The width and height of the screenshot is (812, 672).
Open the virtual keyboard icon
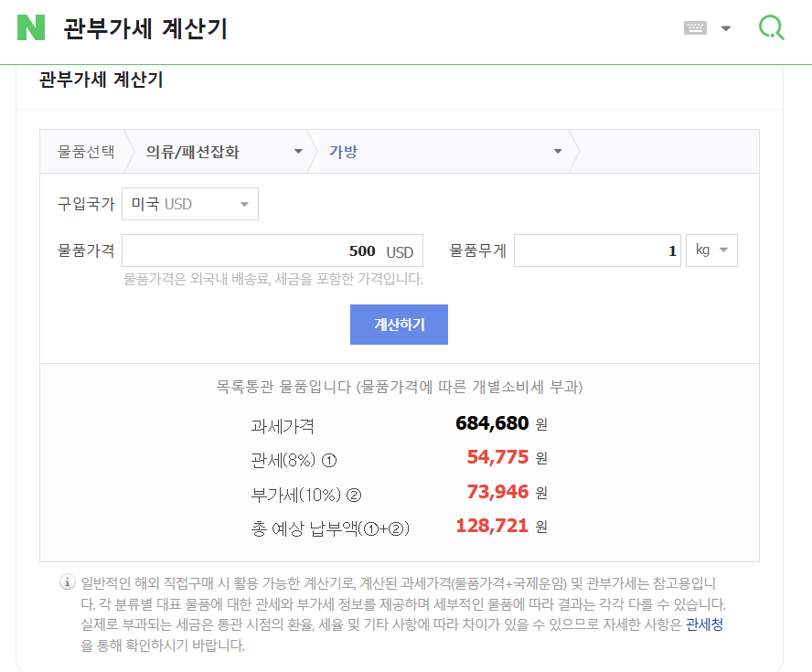[x=695, y=28]
